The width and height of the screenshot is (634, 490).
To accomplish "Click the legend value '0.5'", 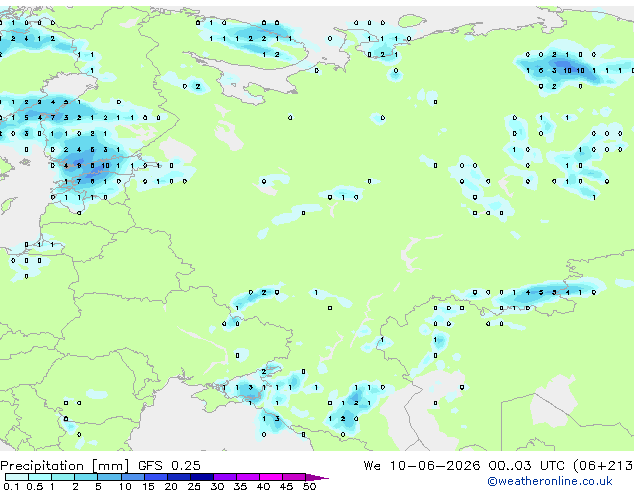I will pos(35,486).
